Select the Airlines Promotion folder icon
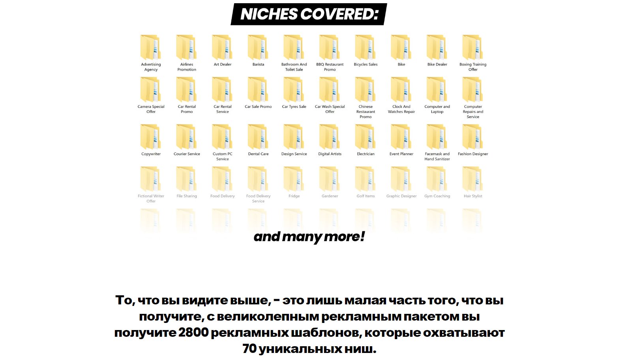The height and width of the screenshot is (364, 617). (x=187, y=47)
